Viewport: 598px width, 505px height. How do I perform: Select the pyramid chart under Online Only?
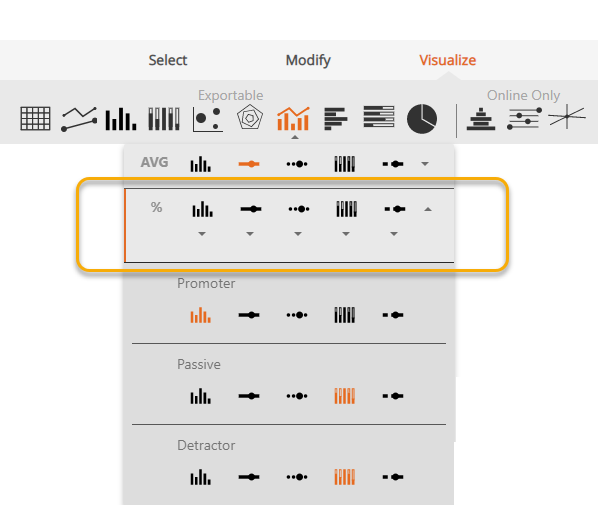tap(481, 119)
